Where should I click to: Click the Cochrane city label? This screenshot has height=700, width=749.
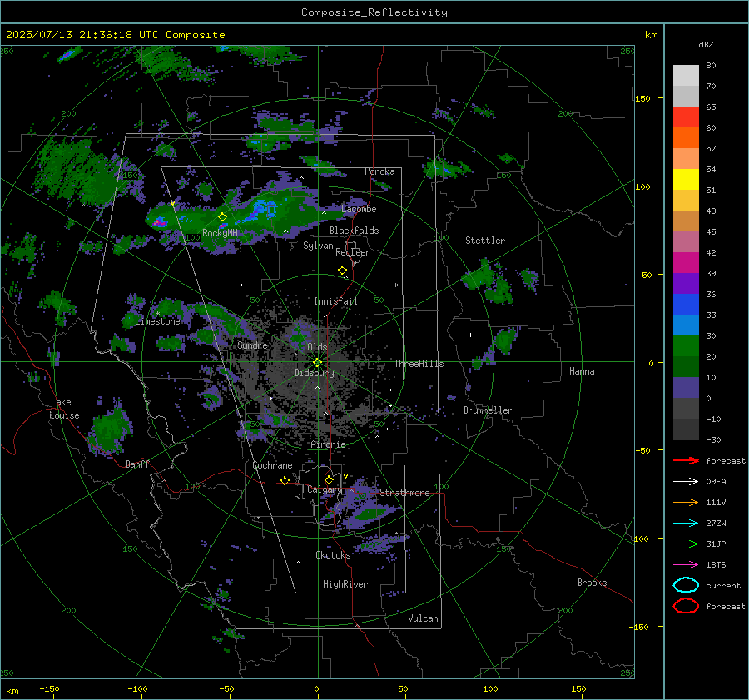pos(272,465)
